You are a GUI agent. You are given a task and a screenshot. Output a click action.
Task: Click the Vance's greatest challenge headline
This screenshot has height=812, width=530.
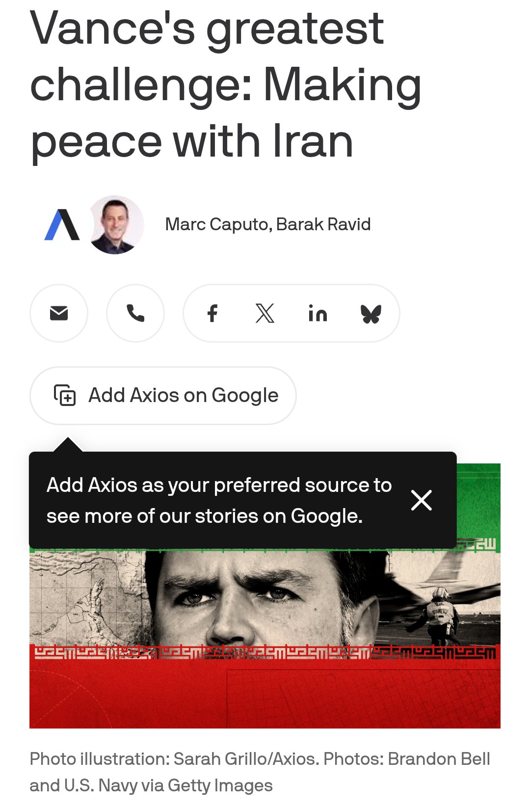226,85
